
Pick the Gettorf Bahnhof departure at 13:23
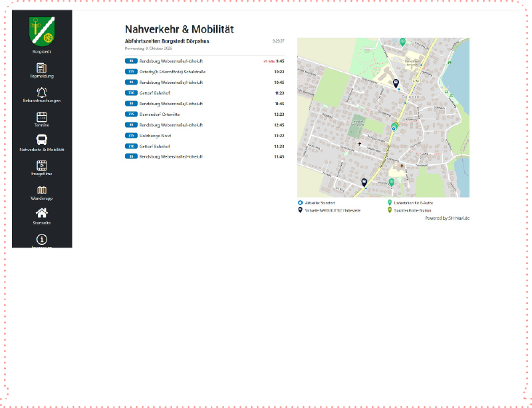coord(205,146)
